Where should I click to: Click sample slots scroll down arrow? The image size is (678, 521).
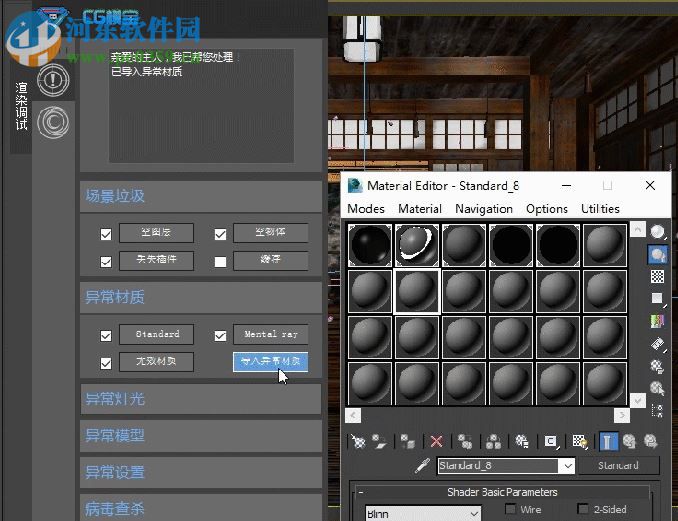[x=638, y=400]
